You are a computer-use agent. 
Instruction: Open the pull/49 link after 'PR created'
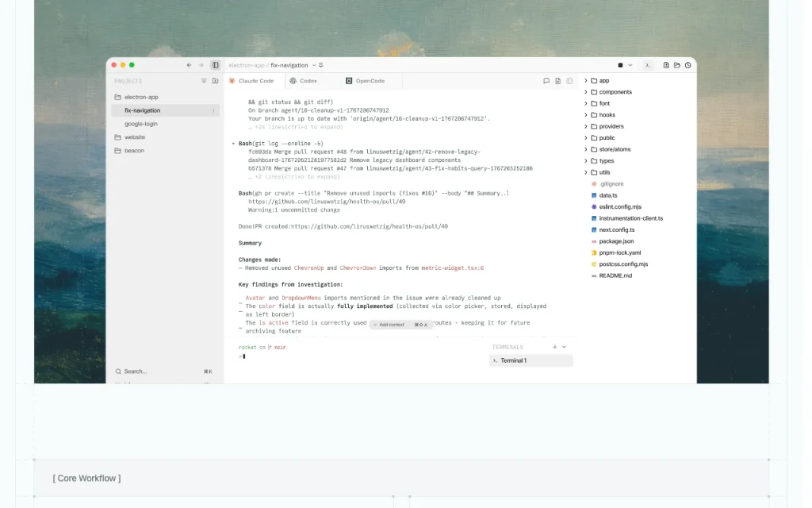coord(370,226)
